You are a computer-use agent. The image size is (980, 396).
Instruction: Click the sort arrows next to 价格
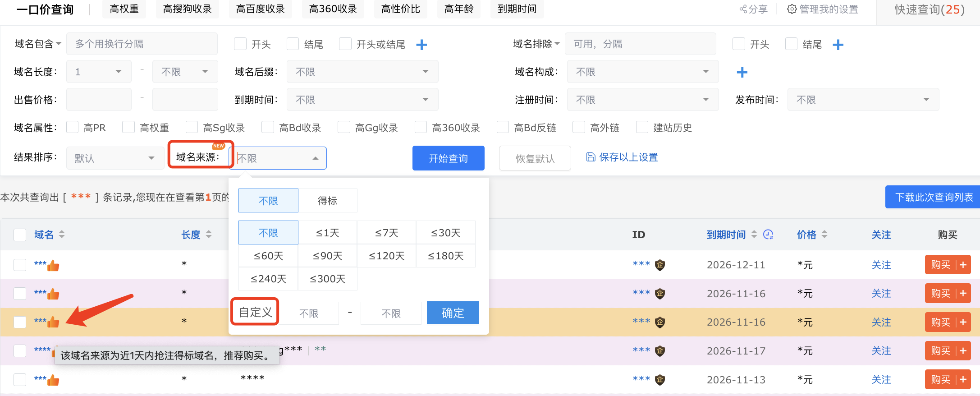pyautogui.click(x=824, y=235)
